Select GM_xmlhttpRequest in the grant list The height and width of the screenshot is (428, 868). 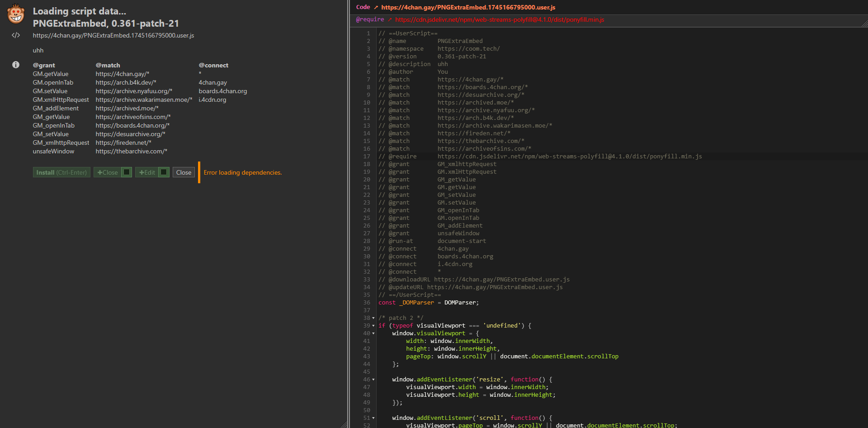(61, 143)
